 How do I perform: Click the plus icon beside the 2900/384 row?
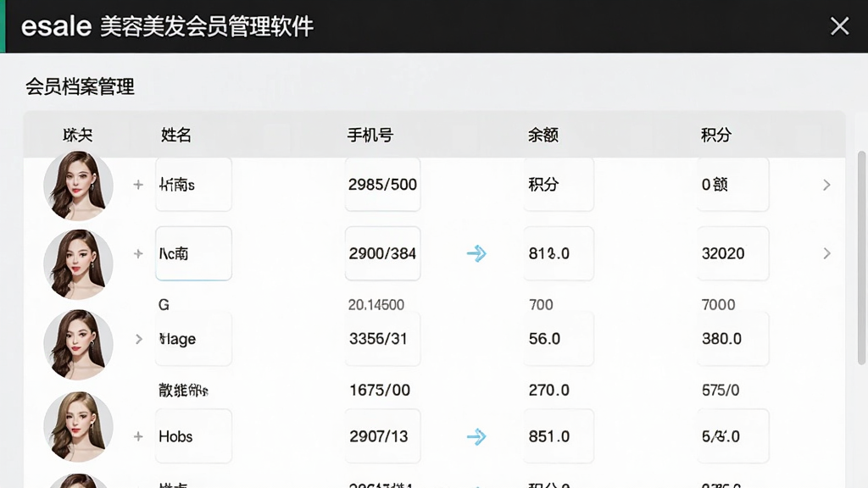coord(138,253)
